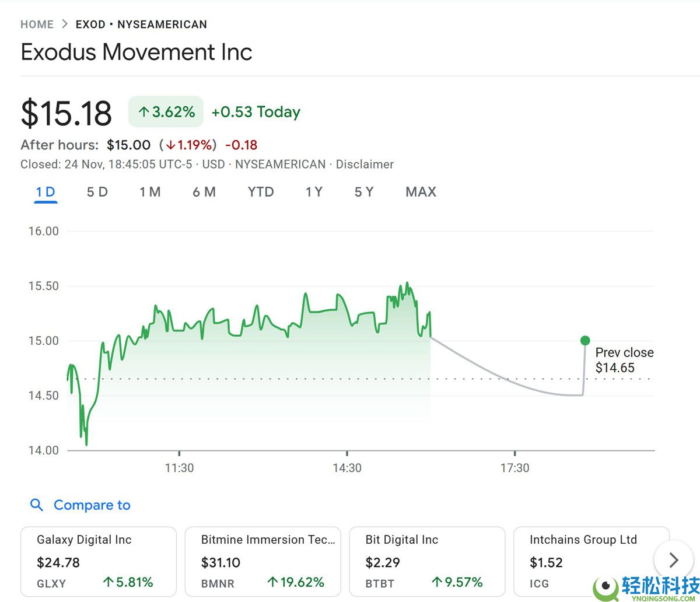700x602 pixels.
Task: Expand more comparison stocks with right chevron
Action: pyautogui.click(x=674, y=559)
